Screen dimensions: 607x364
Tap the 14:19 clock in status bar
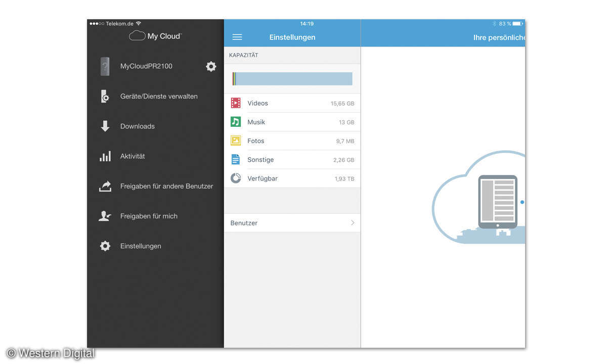point(307,24)
